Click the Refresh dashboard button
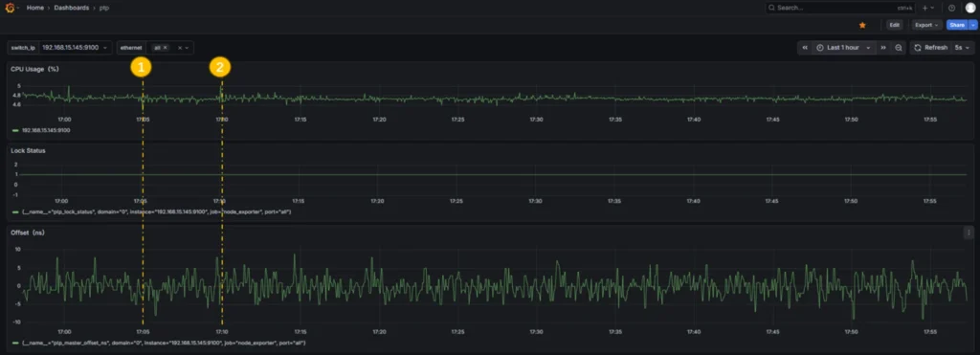Image resolution: width=980 pixels, height=355 pixels. [930, 48]
